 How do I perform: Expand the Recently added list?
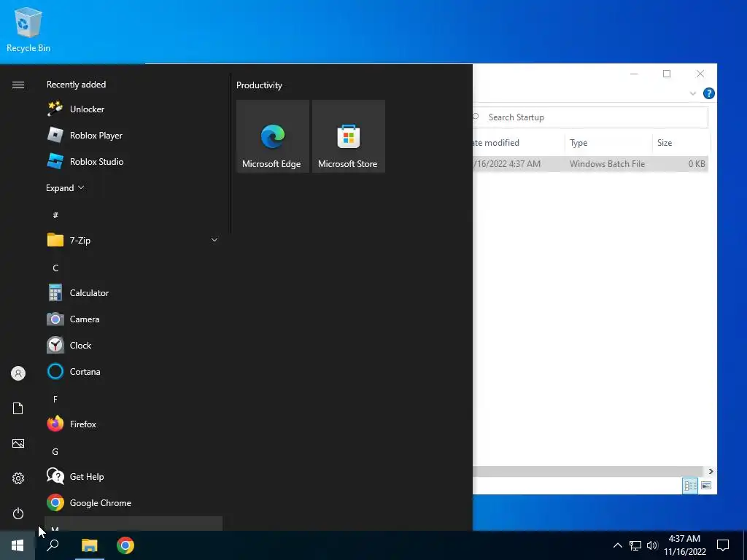click(65, 187)
